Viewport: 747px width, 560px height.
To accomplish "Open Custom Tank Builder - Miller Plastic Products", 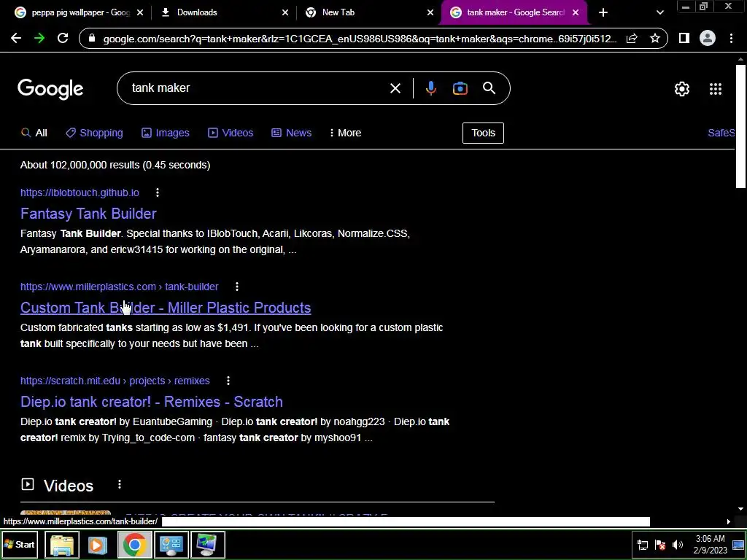I will pyautogui.click(x=166, y=308).
